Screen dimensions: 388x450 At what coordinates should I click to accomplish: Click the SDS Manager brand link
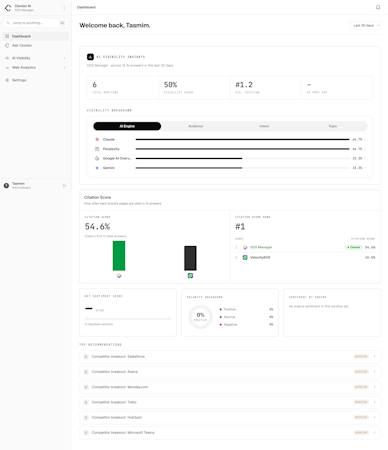(x=261, y=247)
